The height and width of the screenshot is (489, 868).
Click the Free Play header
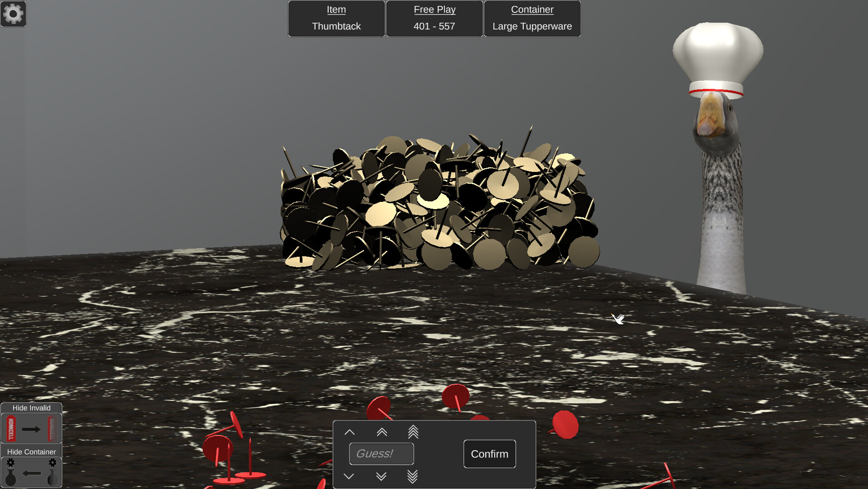(434, 10)
